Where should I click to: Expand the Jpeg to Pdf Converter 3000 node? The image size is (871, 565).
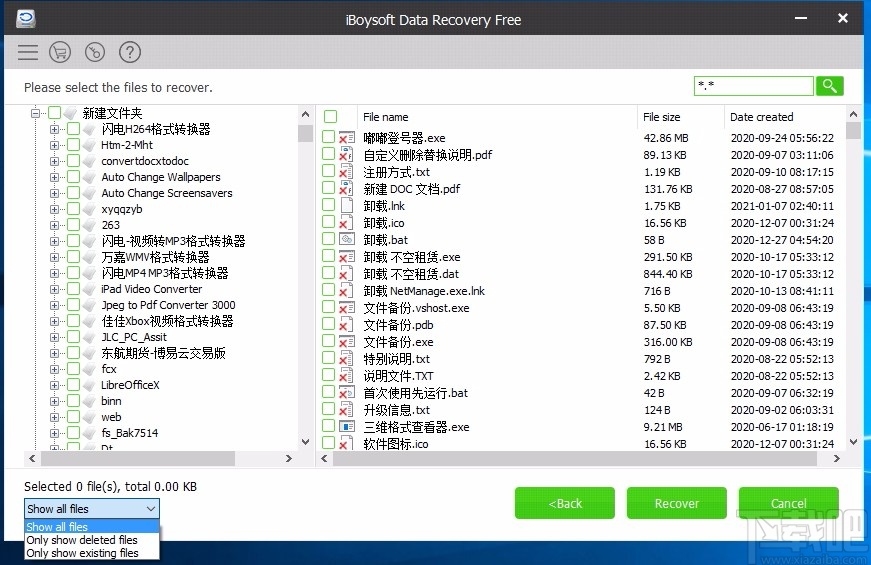(54, 306)
